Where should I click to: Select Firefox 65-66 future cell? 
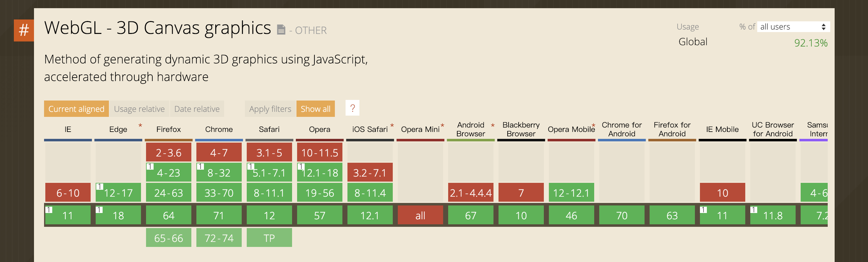point(168,237)
